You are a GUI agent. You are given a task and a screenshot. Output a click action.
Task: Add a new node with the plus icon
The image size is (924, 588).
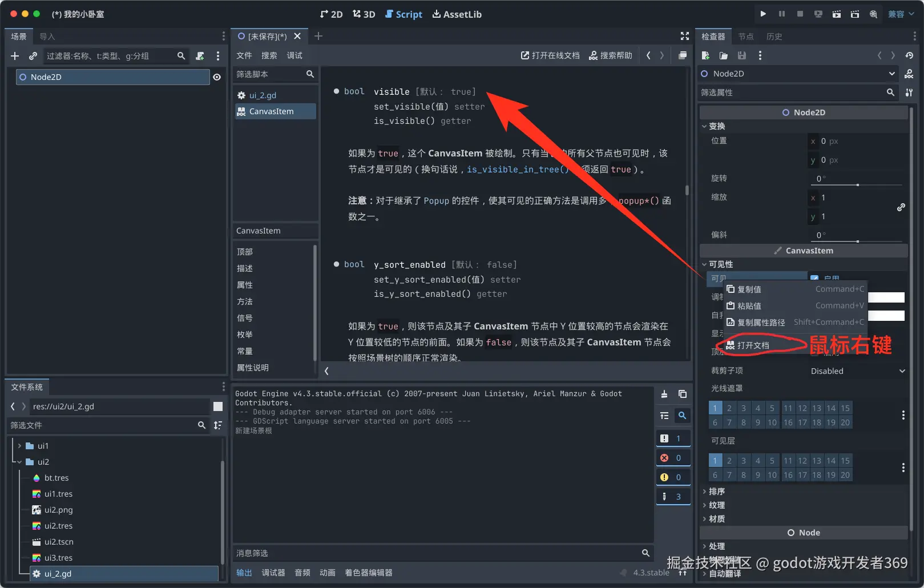[15, 56]
